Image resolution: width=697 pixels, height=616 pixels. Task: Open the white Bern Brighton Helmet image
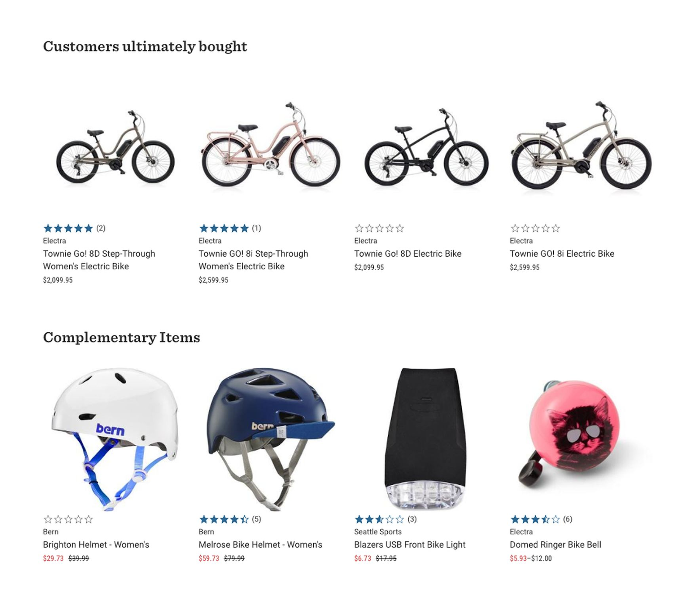pyautogui.click(x=115, y=439)
